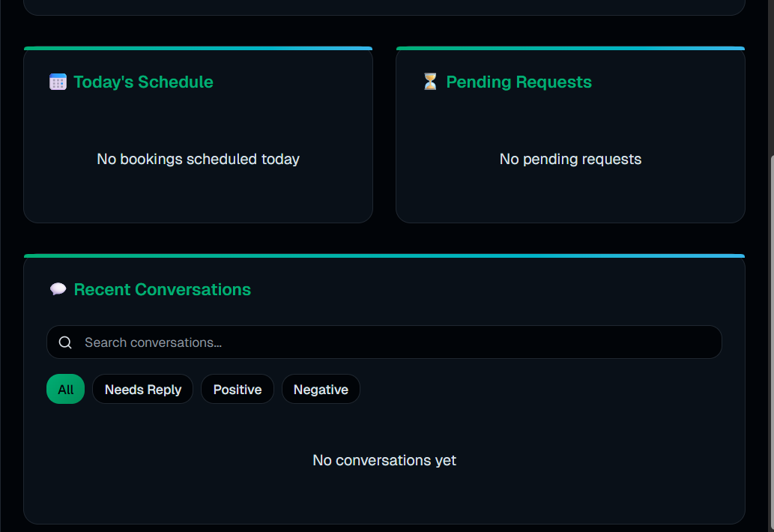Enable the Needs Reply filter
774x532 pixels.
(x=142, y=389)
